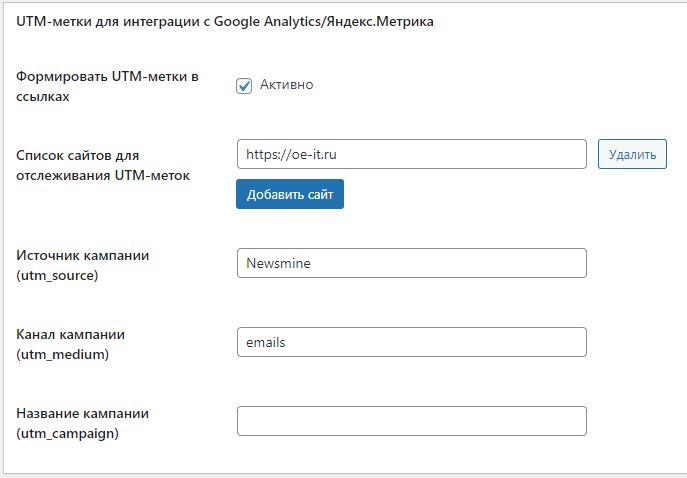Click the "(utm_campaign)" text under Название кампании
687x478 pixels.
pos(65,432)
